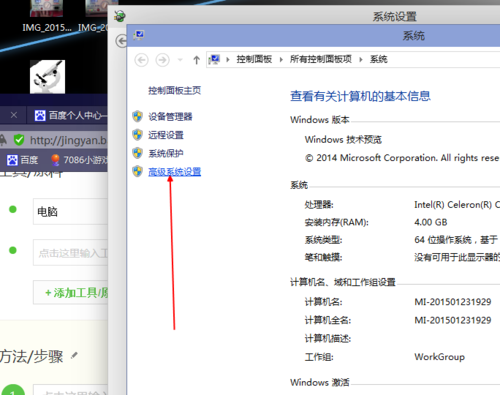
Task: Expand chevron before 控制面板 in breadcrumb
Action: 228,60
